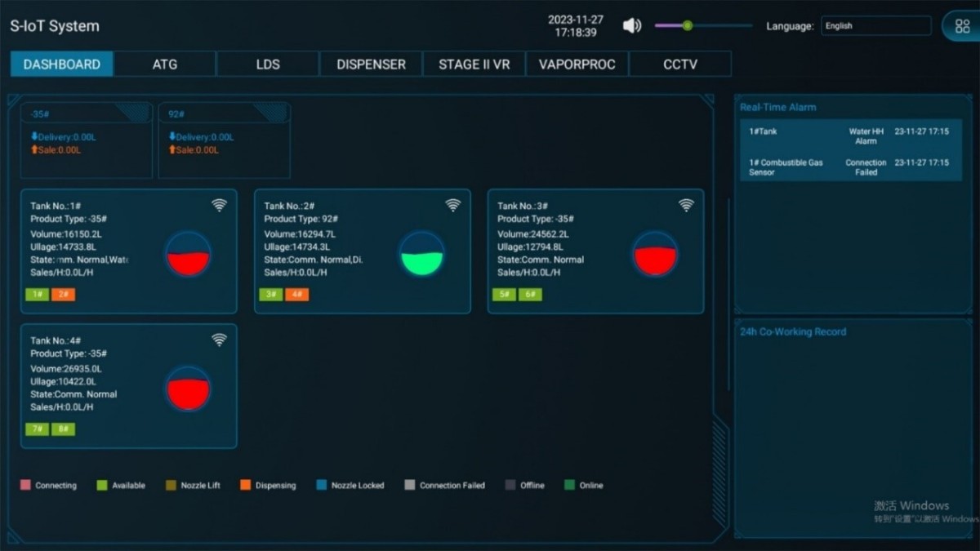Click Tank 1 Wi-Fi signal icon
The height and width of the screenshot is (551, 980).
click(219, 206)
